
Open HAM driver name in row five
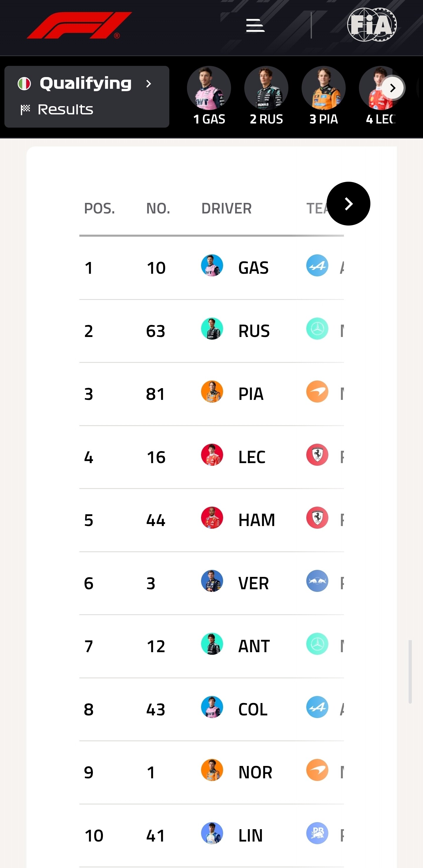tap(257, 520)
